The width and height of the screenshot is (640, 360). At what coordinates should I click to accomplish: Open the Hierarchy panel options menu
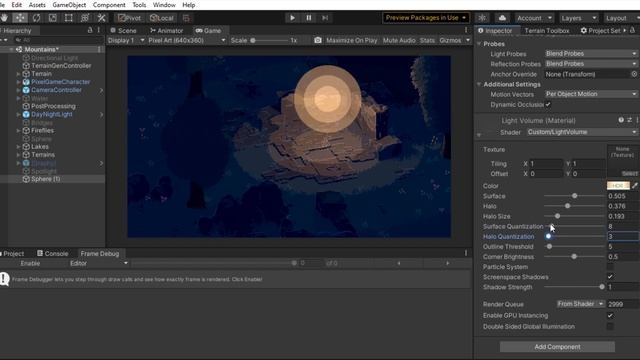(98, 30)
